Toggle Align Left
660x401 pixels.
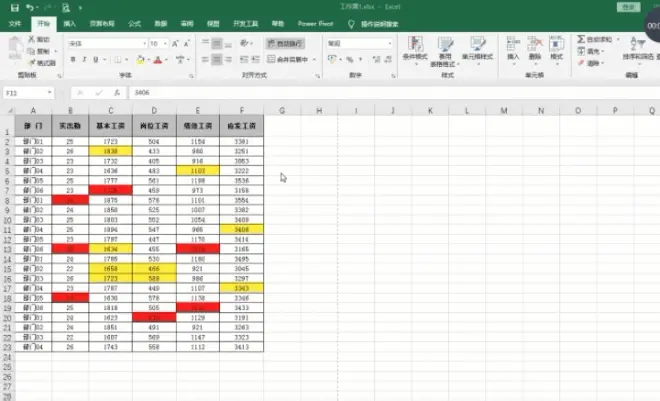click(205, 59)
